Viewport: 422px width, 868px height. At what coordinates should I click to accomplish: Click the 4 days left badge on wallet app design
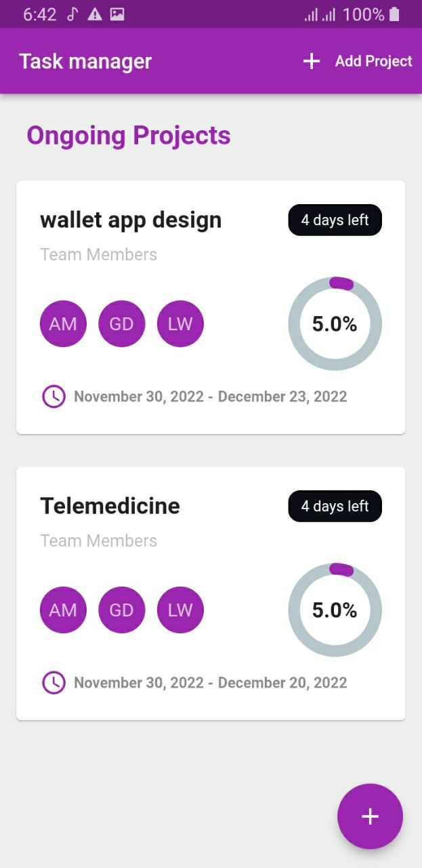click(335, 220)
